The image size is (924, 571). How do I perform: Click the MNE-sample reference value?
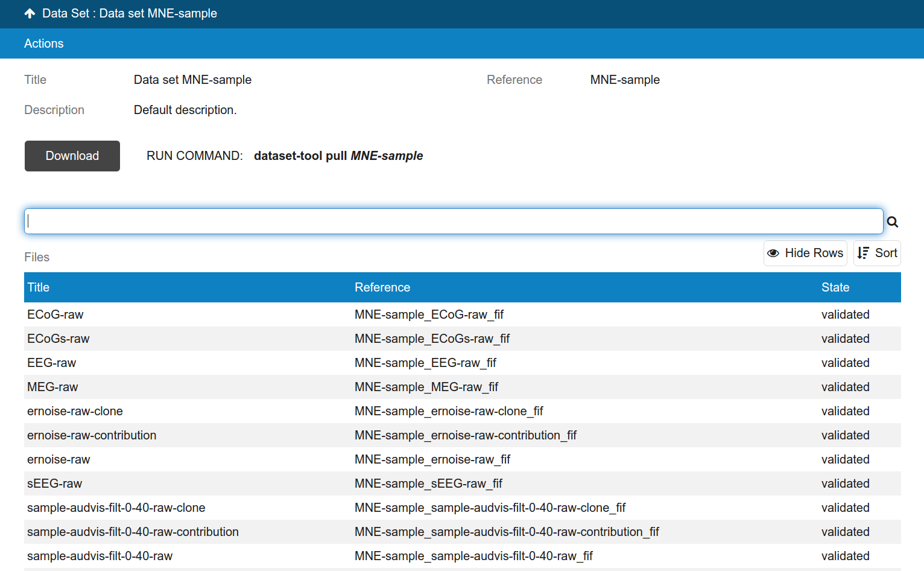625,80
